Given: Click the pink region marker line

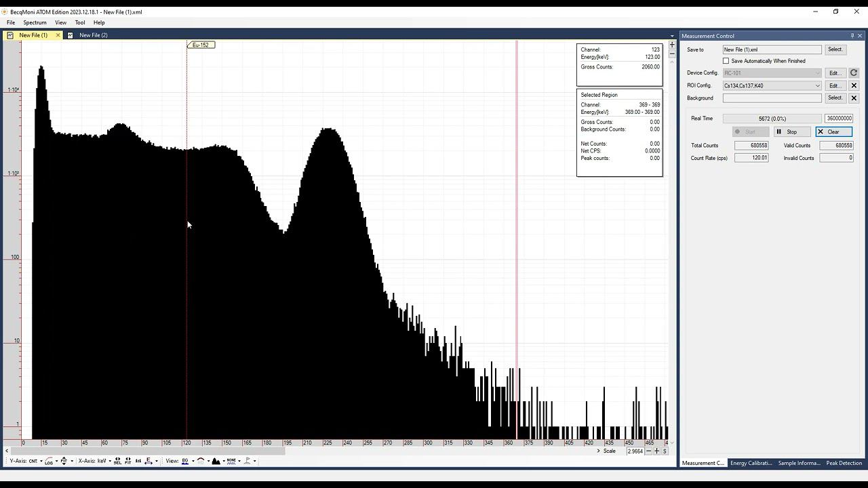Looking at the screenshot, I should 517,240.
